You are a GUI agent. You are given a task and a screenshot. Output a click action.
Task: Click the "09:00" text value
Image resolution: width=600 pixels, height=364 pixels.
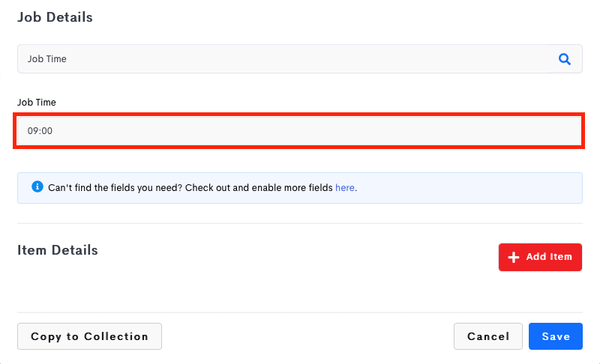[40, 131]
